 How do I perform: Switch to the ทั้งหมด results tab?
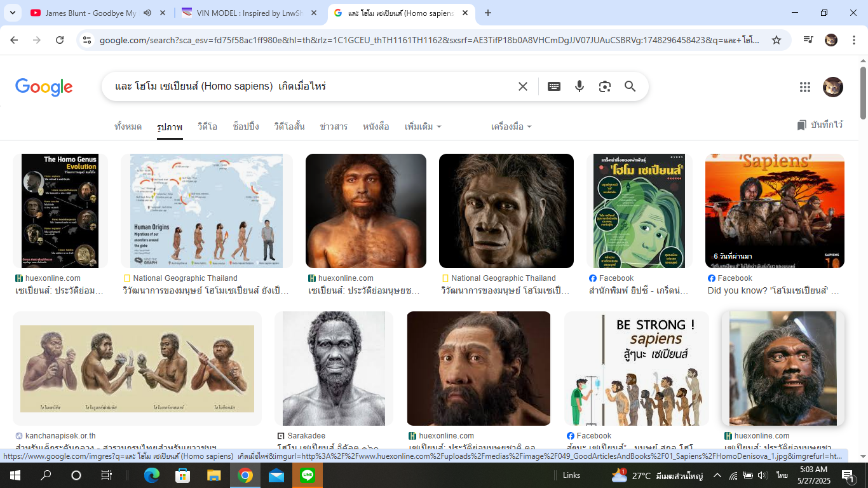128,126
